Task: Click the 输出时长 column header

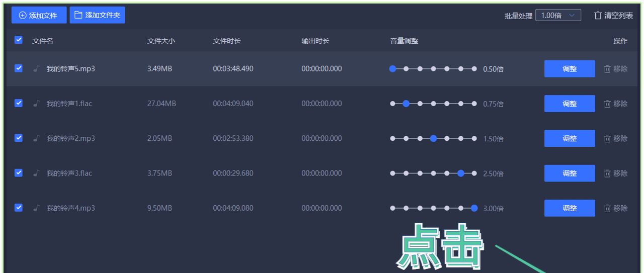Action: coord(315,41)
